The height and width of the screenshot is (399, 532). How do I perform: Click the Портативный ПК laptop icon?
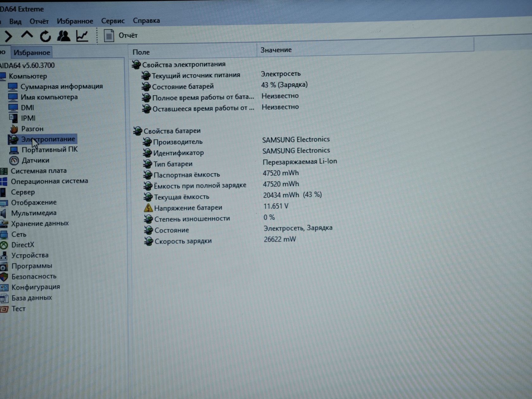pos(14,150)
